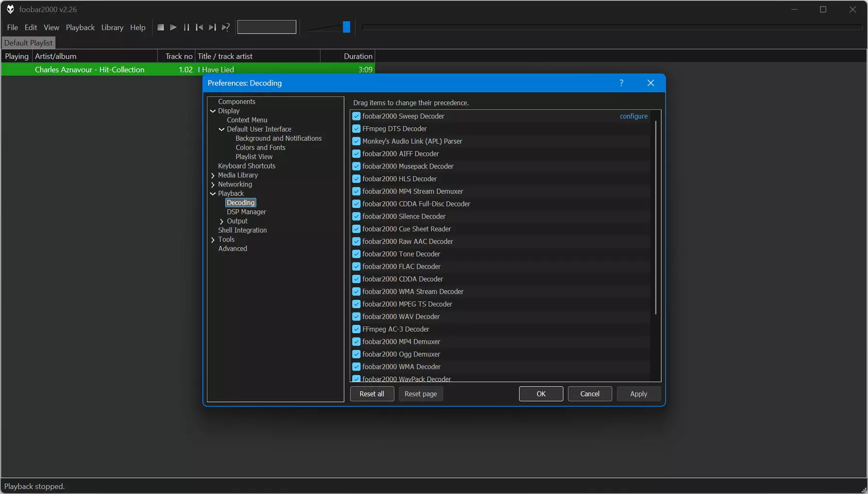Click the foobar2000 app logo icon
The width and height of the screenshot is (868, 494).
point(10,9)
